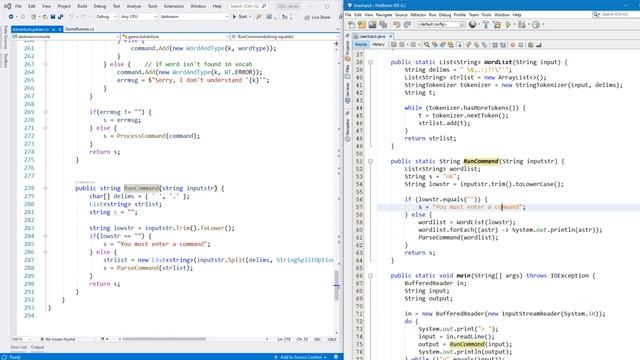Click the New File icon in NetBeans
640x360 pixels.
coord(351,24)
